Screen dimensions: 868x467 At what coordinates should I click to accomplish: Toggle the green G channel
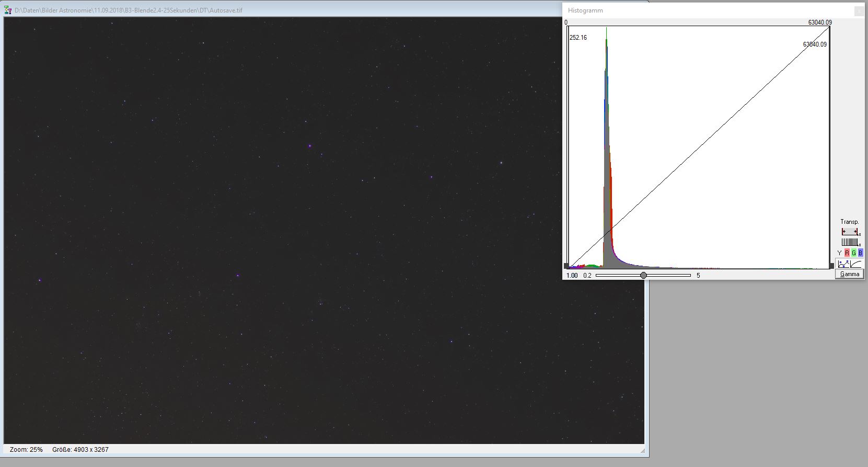[854, 253]
